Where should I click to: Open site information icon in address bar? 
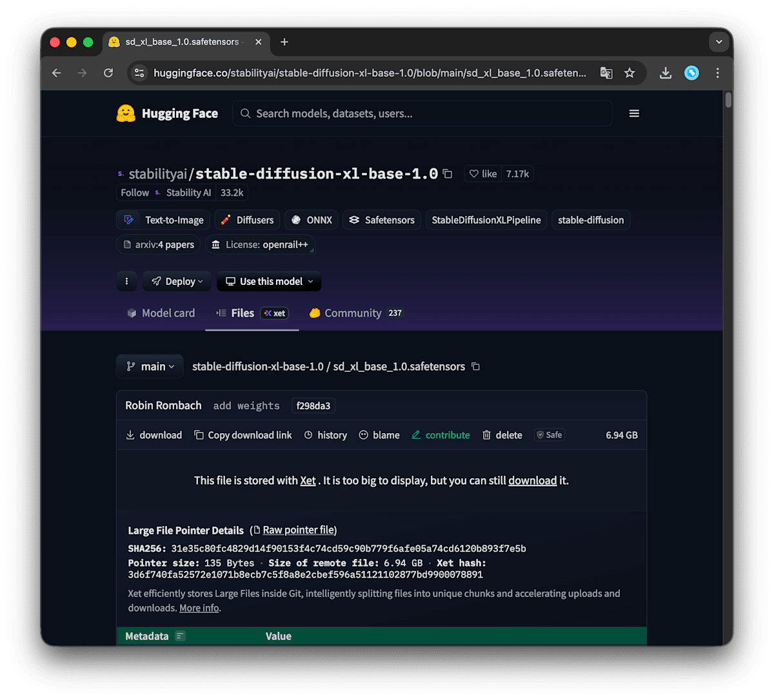pos(139,73)
